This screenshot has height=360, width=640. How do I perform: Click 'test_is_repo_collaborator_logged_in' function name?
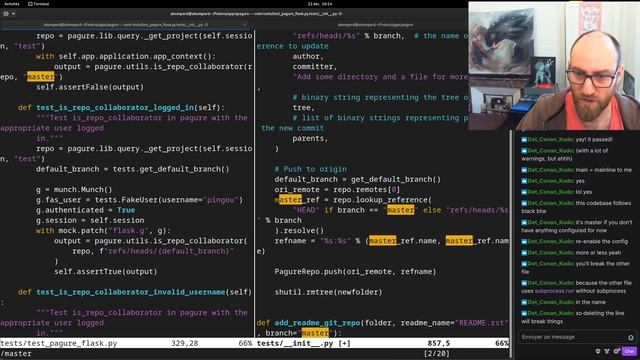(x=115, y=107)
